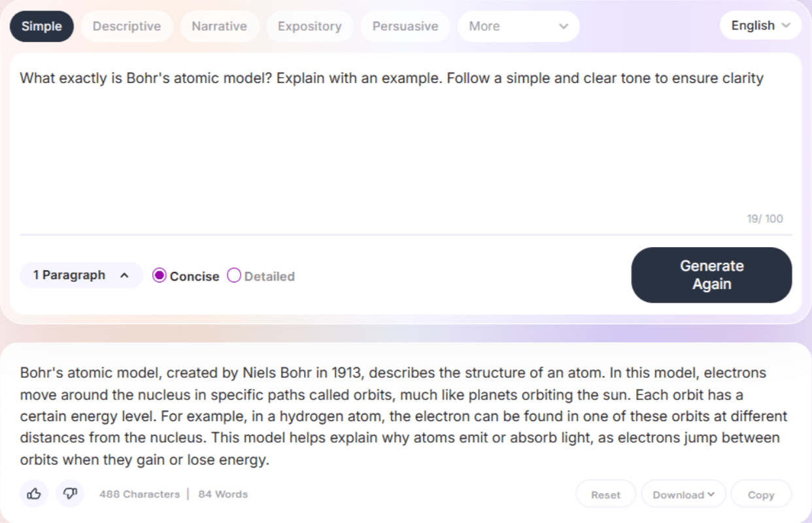Click the paragraph count caret icon

point(124,276)
